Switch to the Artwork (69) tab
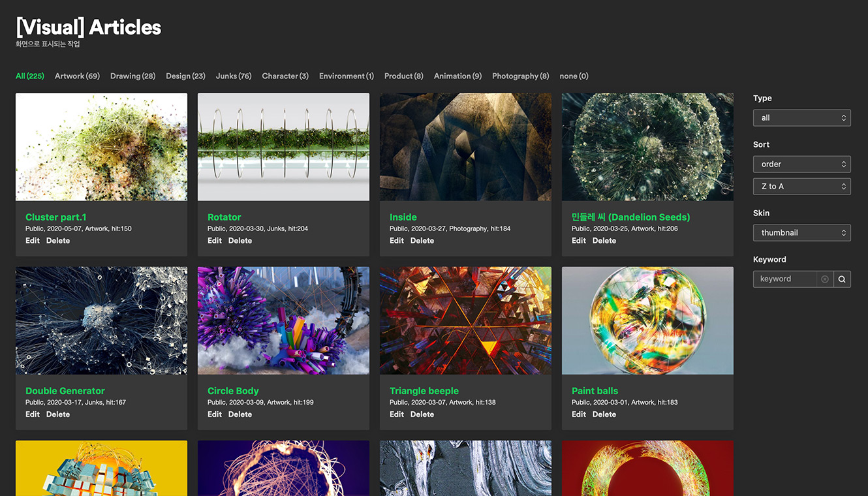The width and height of the screenshot is (868, 496). pos(77,76)
